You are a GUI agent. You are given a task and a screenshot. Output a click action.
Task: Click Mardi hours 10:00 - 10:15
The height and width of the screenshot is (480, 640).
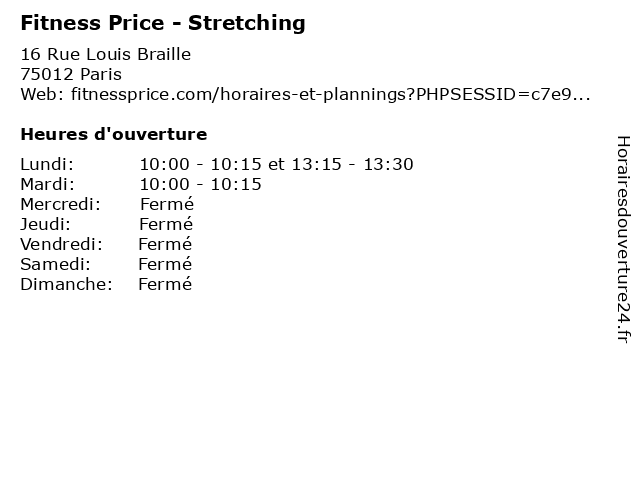click(200, 184)
